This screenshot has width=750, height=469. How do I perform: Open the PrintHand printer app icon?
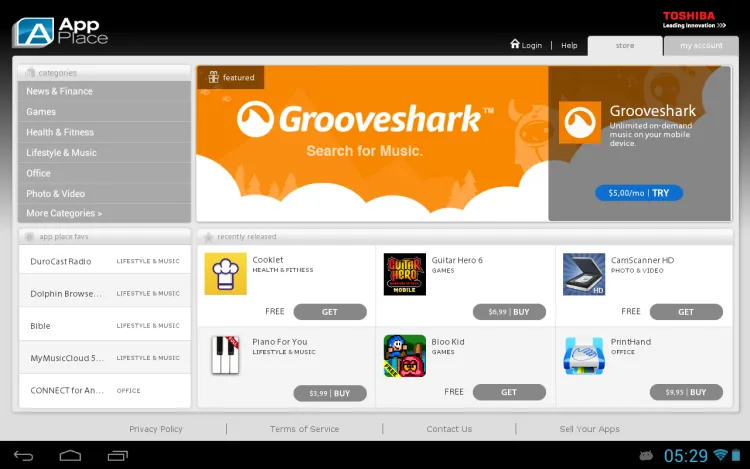[584, 356]
